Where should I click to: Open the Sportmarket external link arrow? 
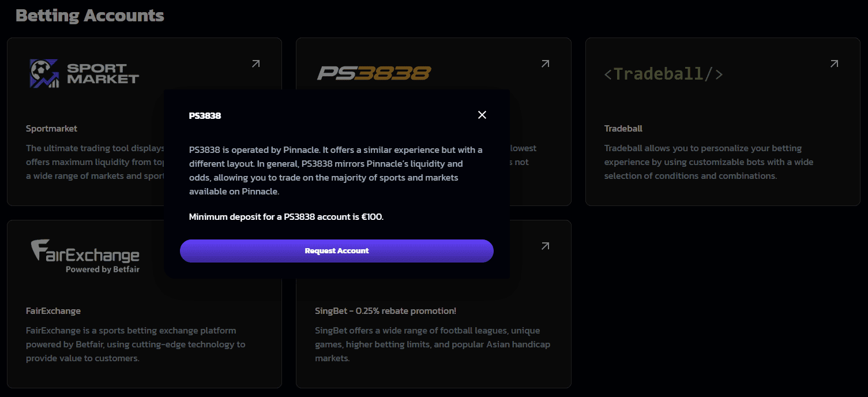point(255,63)
